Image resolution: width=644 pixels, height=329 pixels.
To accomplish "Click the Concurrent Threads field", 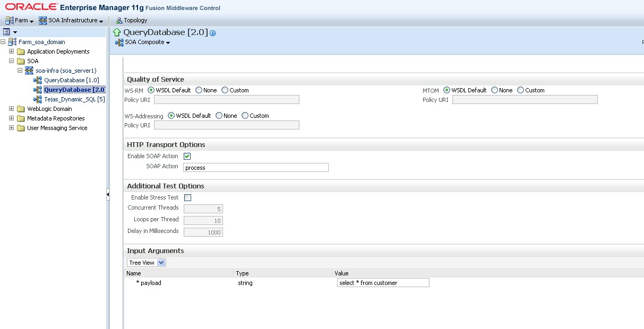I will tap(203, 209).
